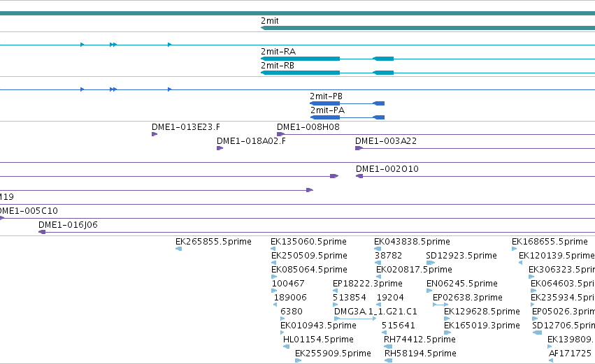Select the RH74412.5prime EST label

420,340
